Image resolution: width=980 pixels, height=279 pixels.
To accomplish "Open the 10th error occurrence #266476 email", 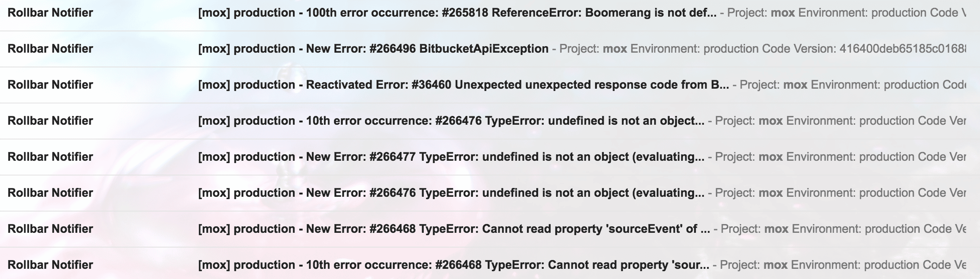I will coord(451,121).
